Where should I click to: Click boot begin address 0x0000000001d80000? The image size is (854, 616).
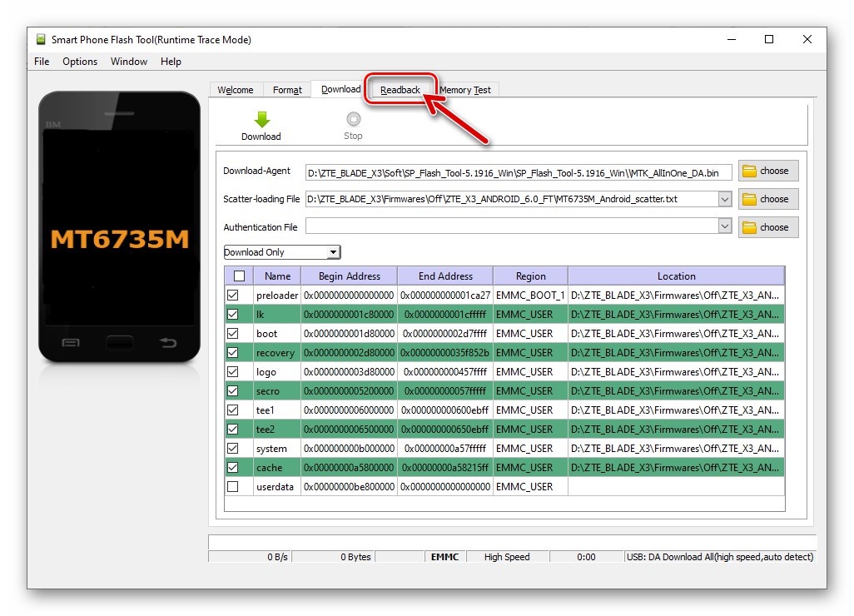[349, 333]
